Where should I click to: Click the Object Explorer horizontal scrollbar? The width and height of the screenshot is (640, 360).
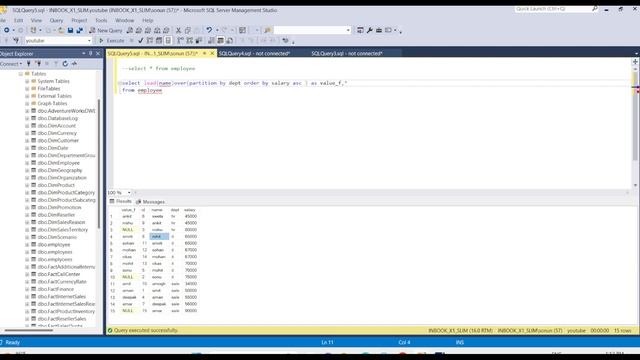(x=29, y=330)
